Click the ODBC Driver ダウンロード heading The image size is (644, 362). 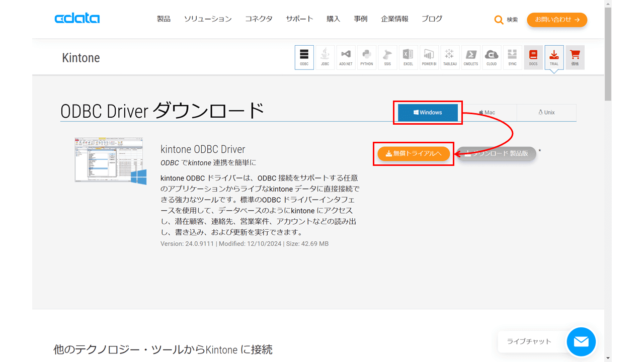click(x=162, y=110)
